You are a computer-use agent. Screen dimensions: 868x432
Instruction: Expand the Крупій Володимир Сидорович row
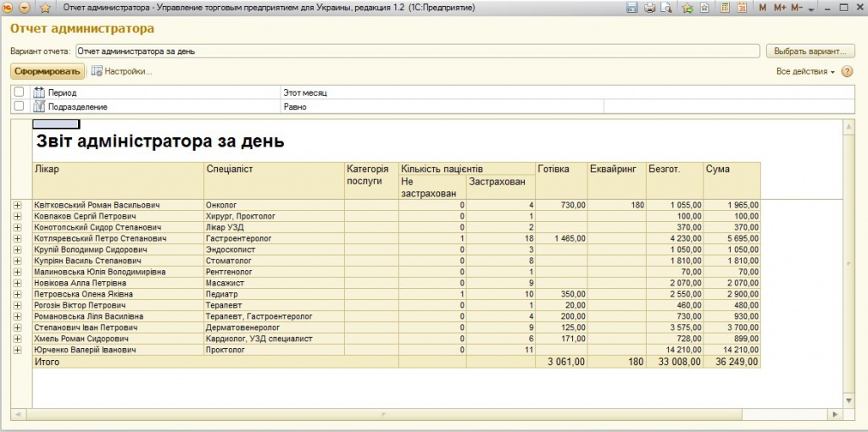point(17,250)
